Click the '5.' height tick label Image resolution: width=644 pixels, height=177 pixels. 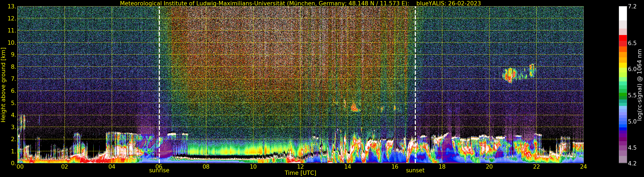14,103
